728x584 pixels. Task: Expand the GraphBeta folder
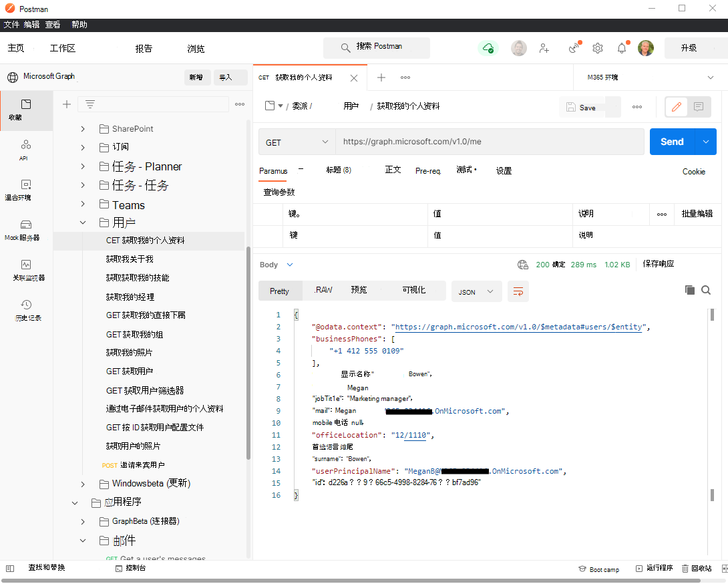(x=83, y=522)
